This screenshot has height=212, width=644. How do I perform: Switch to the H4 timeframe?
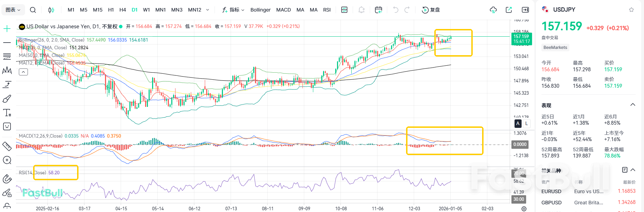(122, 10)
